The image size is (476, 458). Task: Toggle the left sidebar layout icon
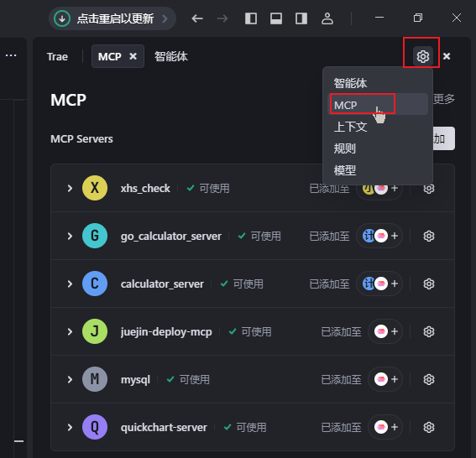(x=251, y=18)
